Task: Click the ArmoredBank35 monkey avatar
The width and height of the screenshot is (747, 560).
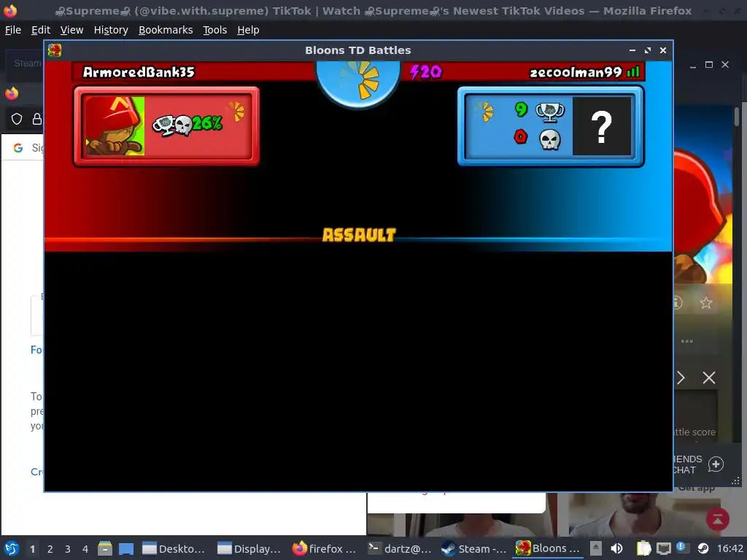Action: point(115,125)
